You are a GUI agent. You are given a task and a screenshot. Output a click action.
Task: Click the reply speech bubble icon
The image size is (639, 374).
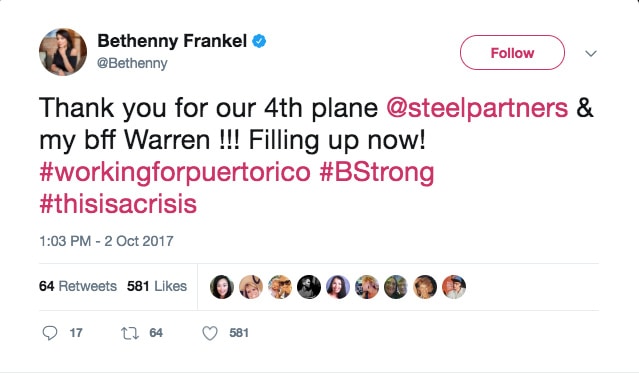(50, 333)
